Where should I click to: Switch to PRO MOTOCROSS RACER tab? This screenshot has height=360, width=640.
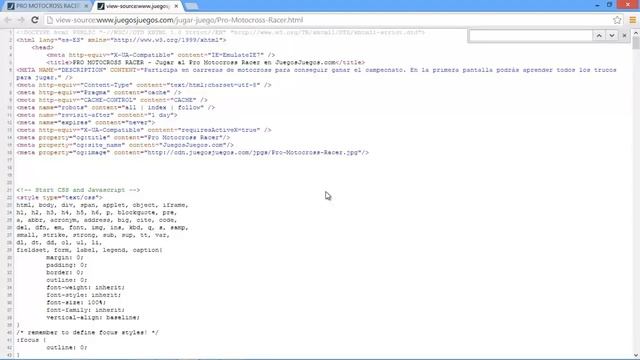coord(47,6)
